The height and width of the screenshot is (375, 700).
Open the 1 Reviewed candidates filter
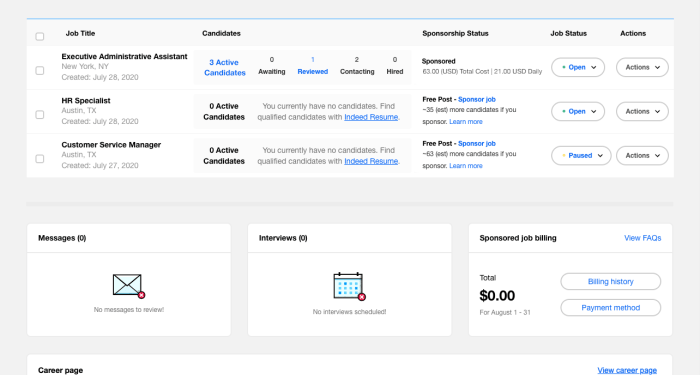312,66
